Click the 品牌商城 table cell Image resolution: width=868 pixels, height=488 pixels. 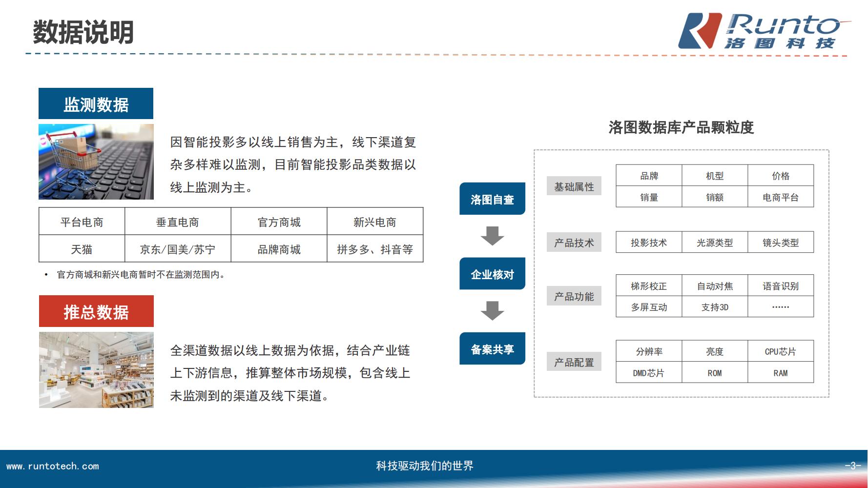click(279, 248)
